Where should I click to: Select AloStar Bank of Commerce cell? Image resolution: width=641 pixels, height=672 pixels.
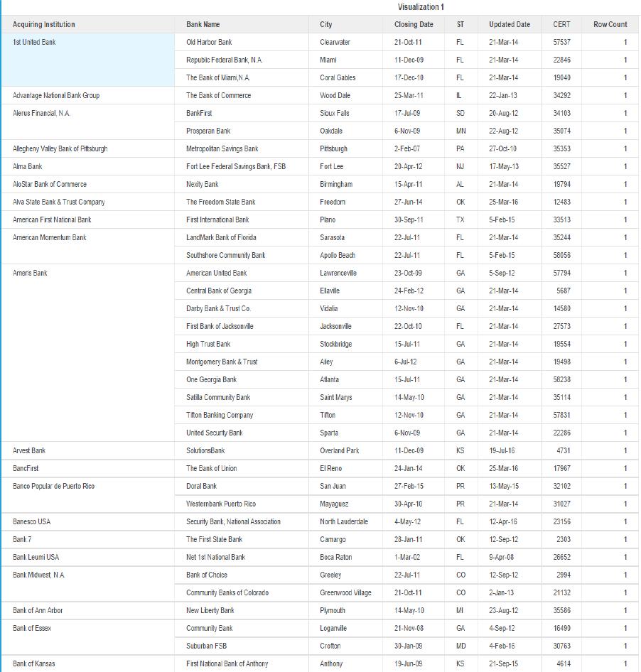88,184
